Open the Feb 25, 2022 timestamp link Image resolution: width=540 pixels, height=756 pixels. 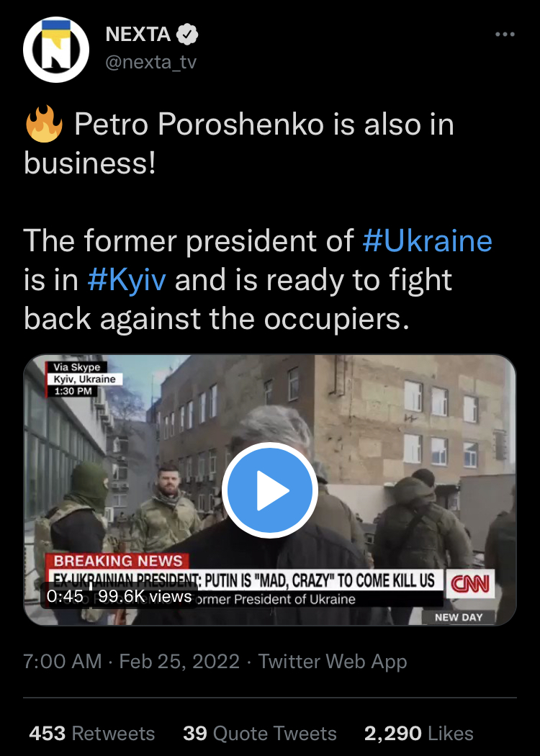point(179,662)
